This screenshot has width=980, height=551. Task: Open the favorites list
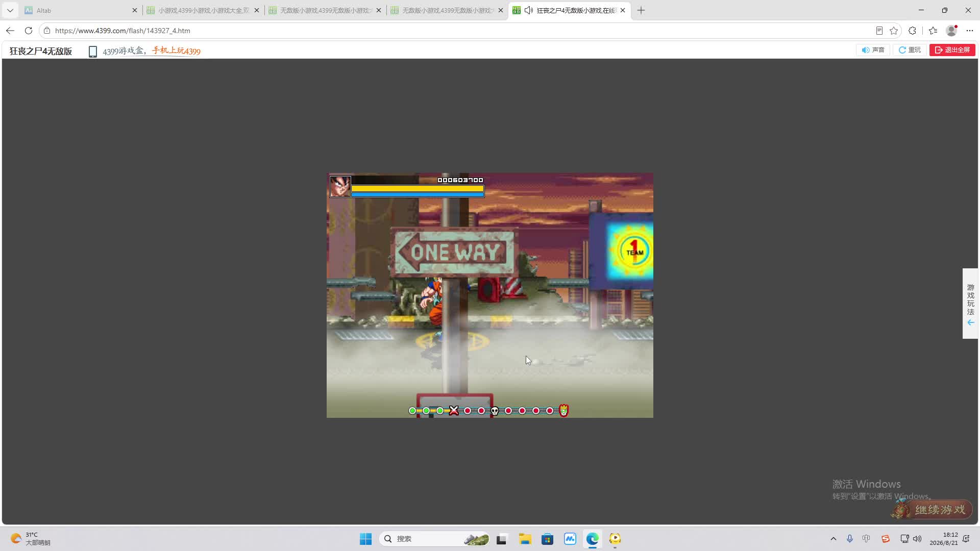933,31
